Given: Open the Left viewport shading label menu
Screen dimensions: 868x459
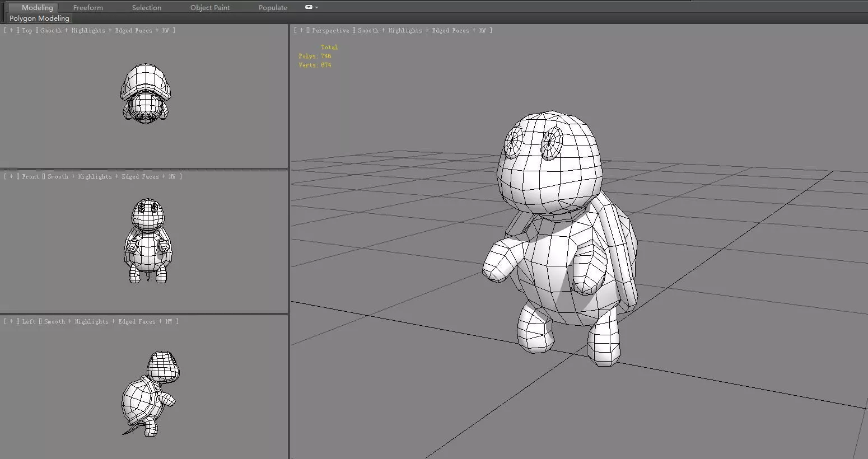Looking at the screenshot, I should 108,321.
